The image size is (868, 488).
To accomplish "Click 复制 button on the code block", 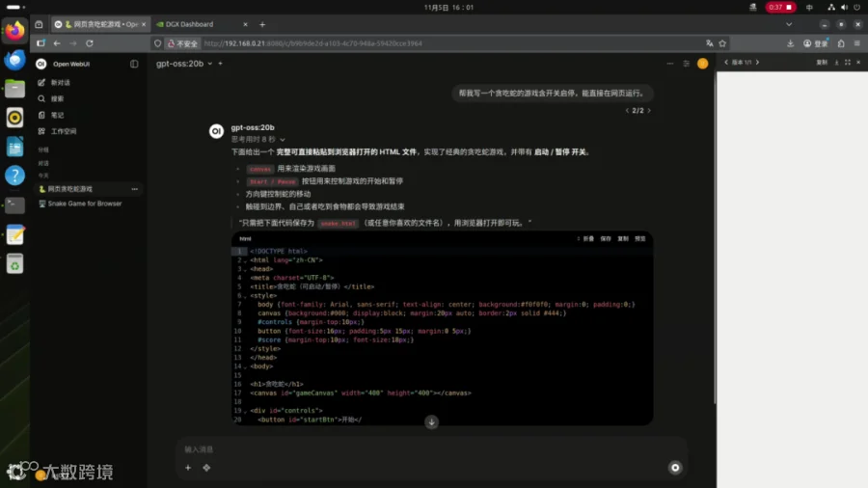I will 623,239.
